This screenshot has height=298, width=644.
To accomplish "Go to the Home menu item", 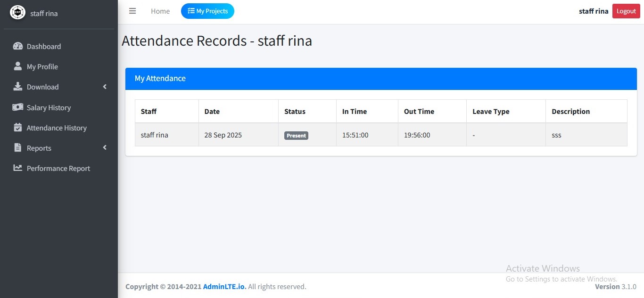I will tap(160, 11).
